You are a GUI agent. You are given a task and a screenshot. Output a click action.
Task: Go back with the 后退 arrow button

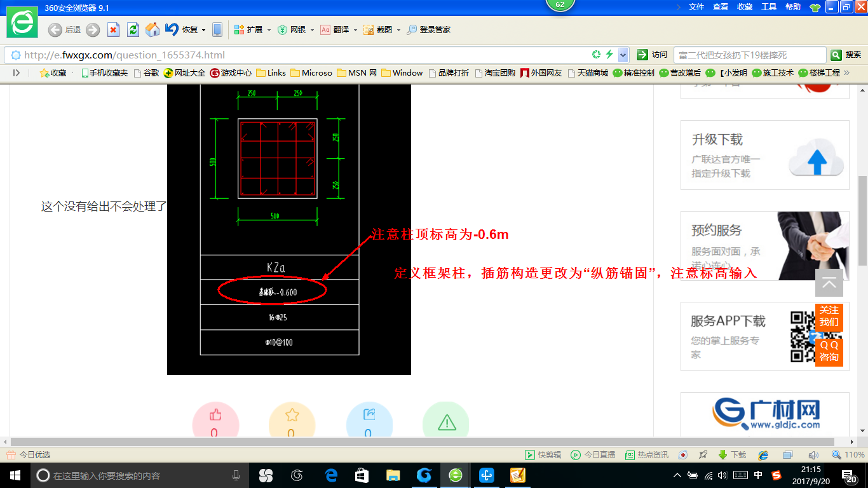click(x=64, y=30)
